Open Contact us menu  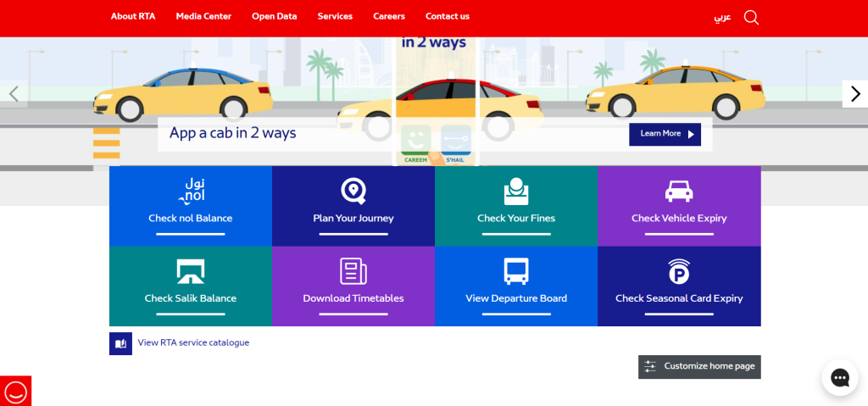pos(448,17)
